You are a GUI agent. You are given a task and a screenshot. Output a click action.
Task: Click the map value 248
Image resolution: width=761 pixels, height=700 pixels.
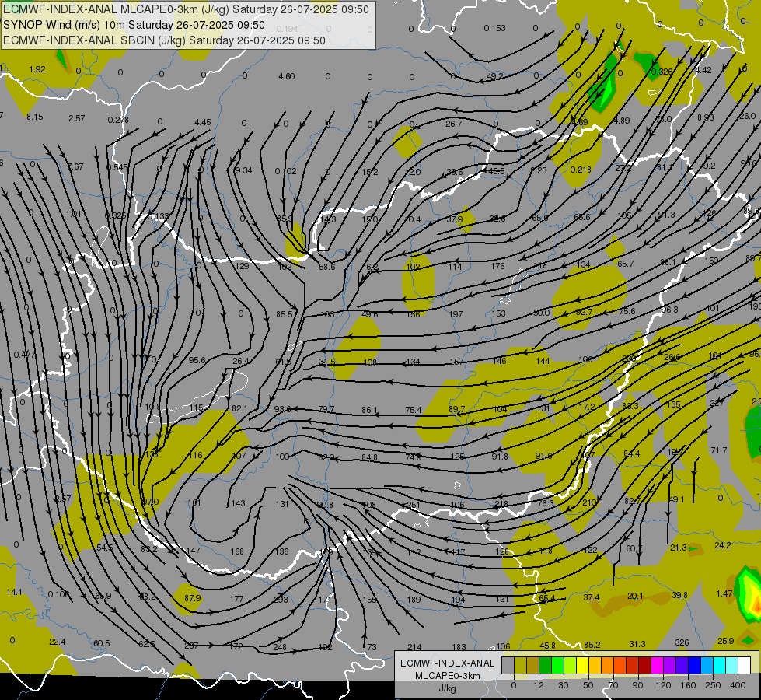tap(280, 647)
